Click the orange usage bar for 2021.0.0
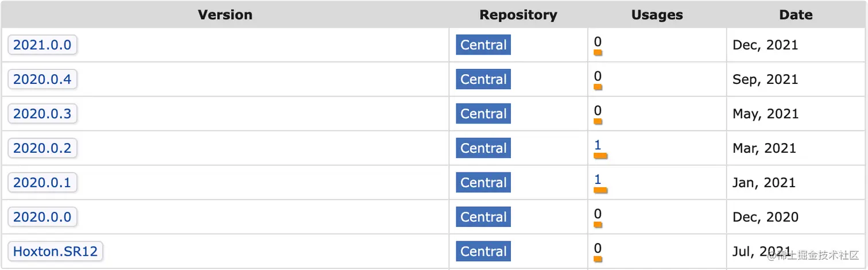868x270 pixels. [598, 52]
